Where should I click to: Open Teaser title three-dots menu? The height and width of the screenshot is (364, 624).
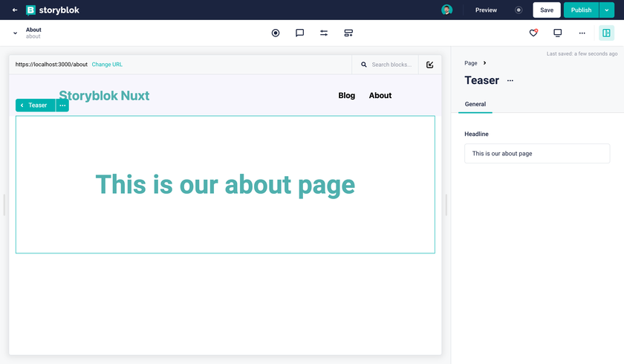[510, 80]
